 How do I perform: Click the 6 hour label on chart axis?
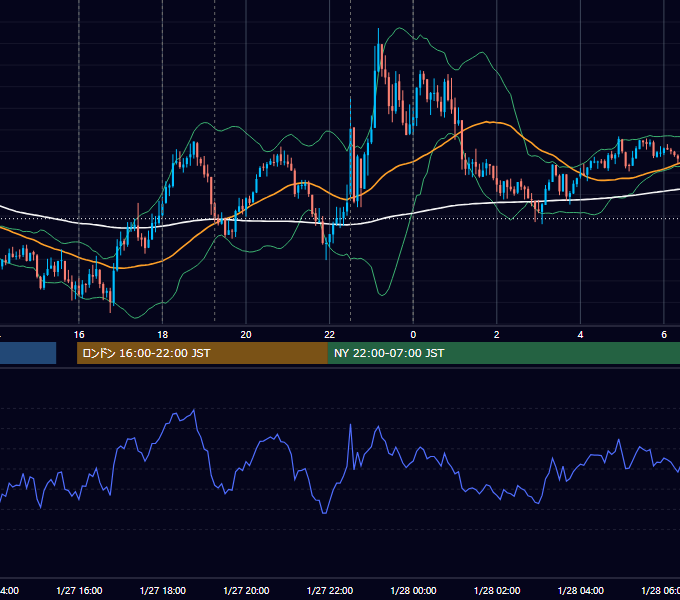664,335
